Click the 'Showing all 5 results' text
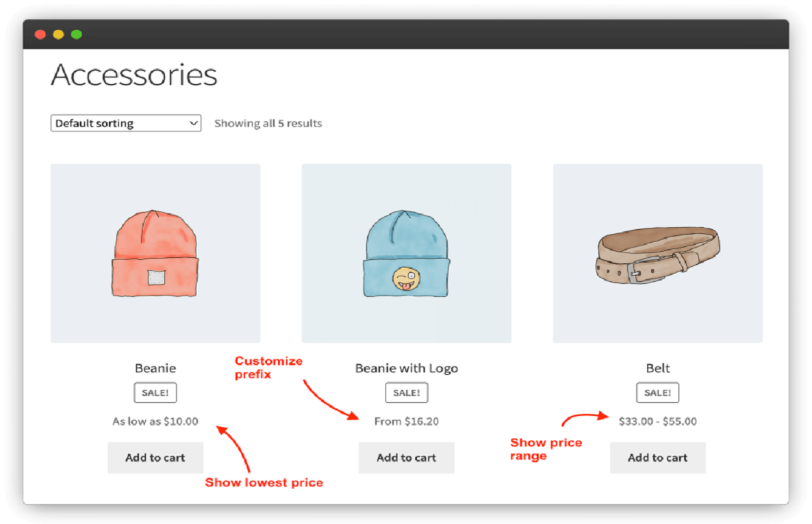The width and height of the screenshot is (812, 524). (268, 123)
